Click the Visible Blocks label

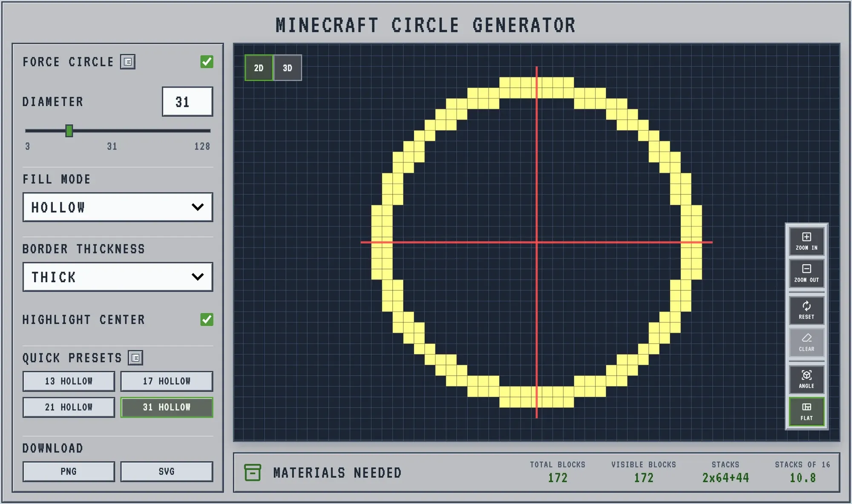tap(644, 465)
